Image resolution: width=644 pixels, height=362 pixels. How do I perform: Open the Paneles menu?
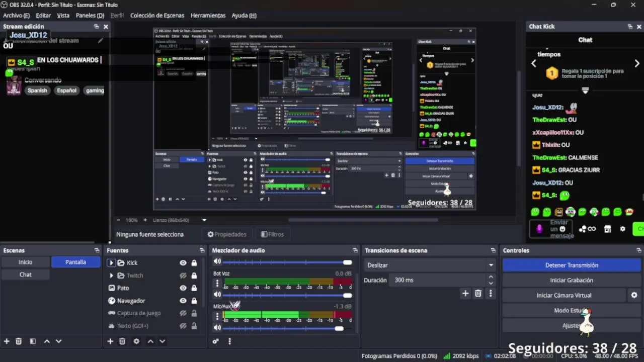click(90, 15)
